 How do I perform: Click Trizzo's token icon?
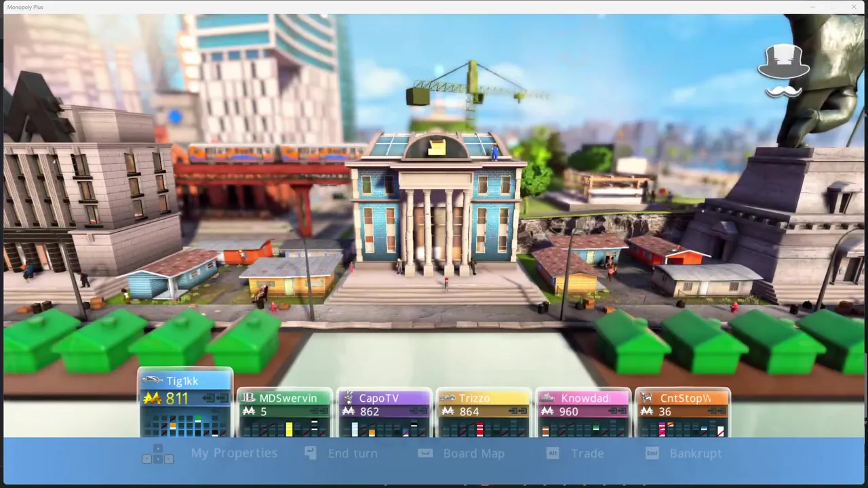tap(448, 398)
